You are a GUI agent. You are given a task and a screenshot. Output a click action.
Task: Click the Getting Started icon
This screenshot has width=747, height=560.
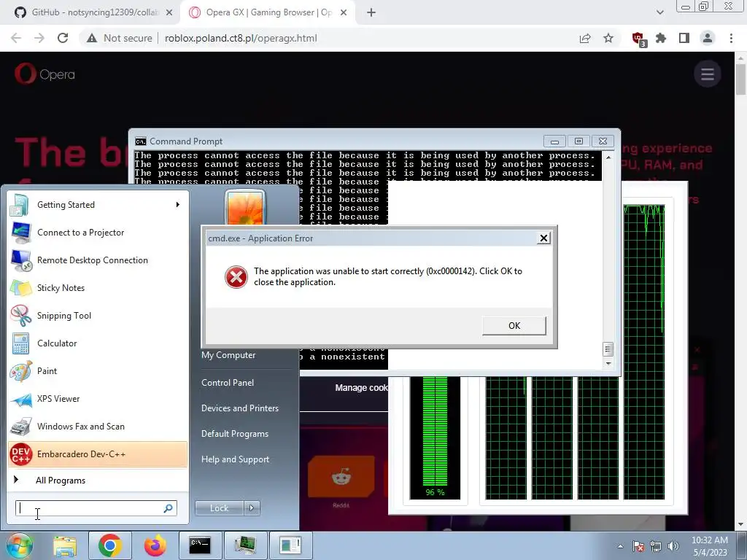coord(20,205)
